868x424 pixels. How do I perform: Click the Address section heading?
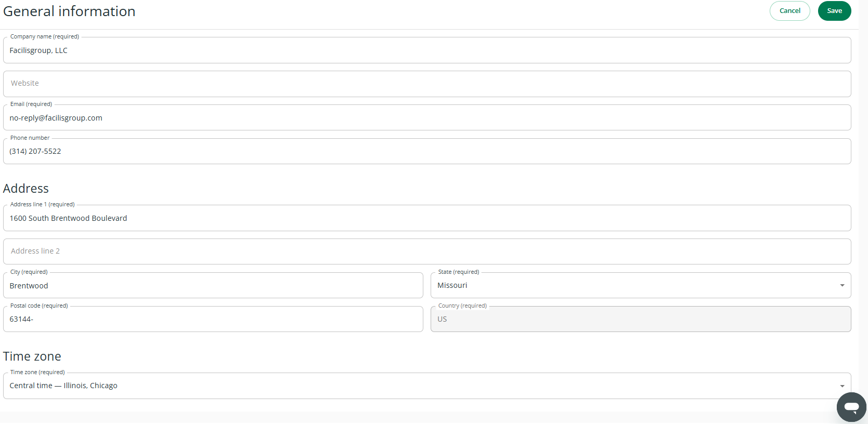(26, 189)
